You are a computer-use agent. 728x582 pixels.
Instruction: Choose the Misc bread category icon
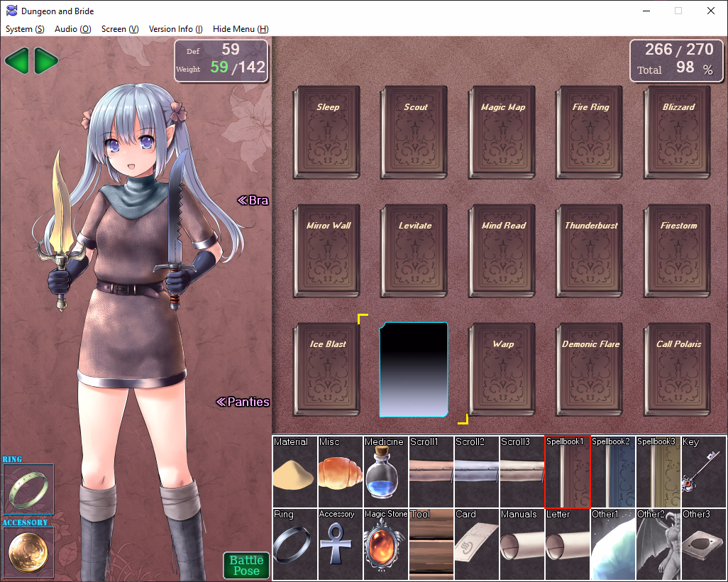(x=340, y=472)
